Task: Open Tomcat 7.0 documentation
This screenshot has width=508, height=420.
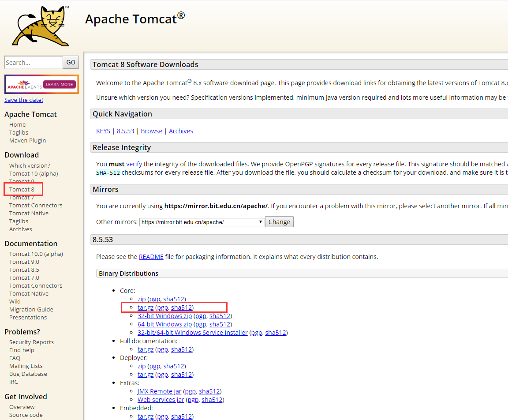Action: tap(24, 277)
